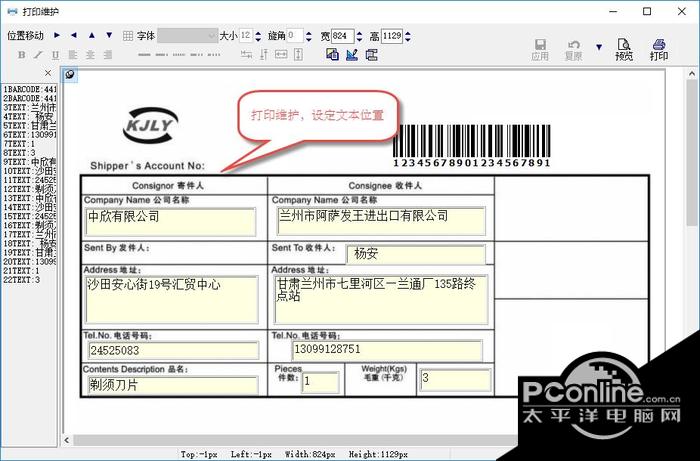Toggle underline formatting (U)

55,55
